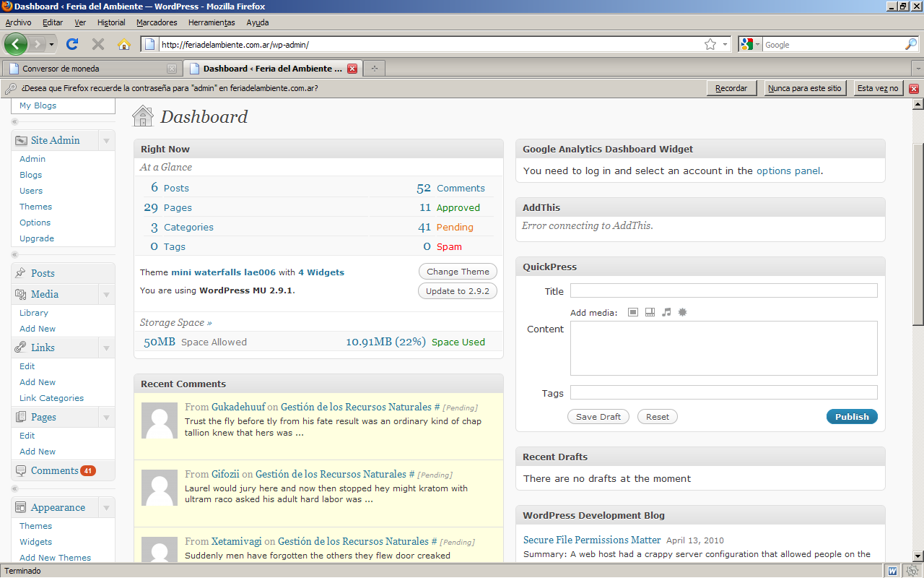Click the Add an Image media icon

click(633, 312)
